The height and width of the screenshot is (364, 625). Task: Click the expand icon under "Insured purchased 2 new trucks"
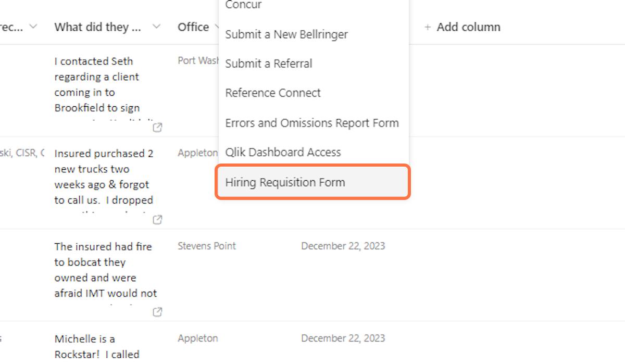click(157, 220)
